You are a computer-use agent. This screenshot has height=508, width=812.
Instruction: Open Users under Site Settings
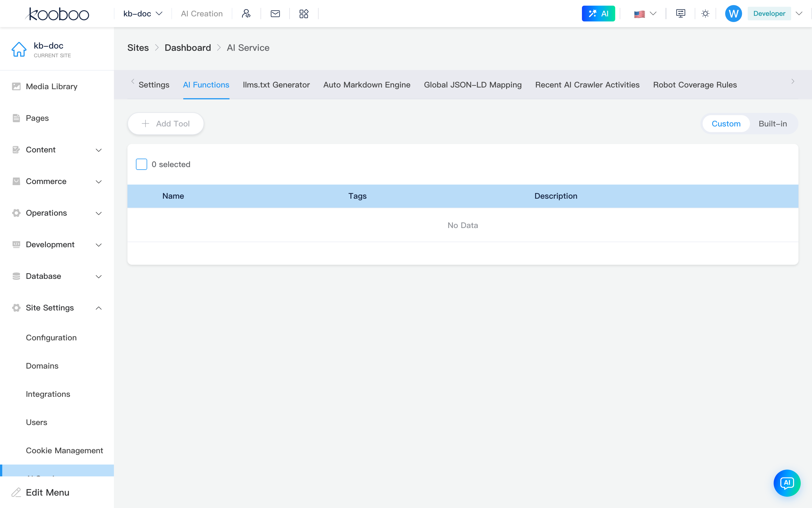tap(37, 422)
